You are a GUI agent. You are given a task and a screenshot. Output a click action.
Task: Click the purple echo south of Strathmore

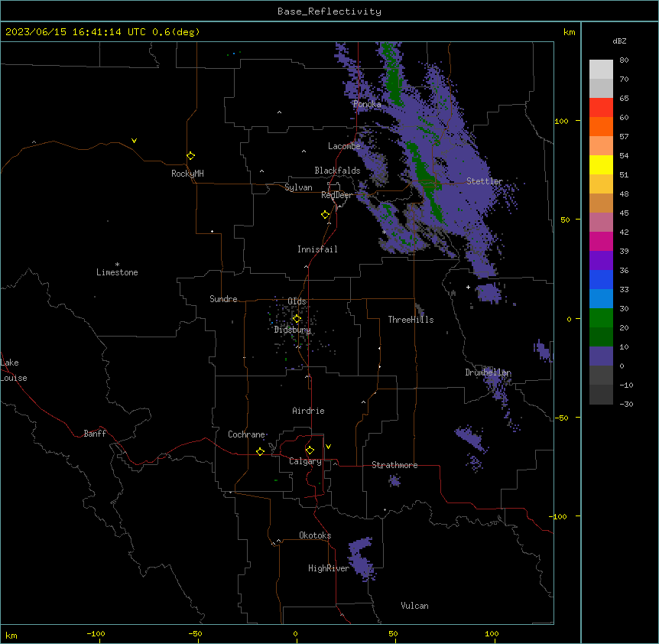394,480
